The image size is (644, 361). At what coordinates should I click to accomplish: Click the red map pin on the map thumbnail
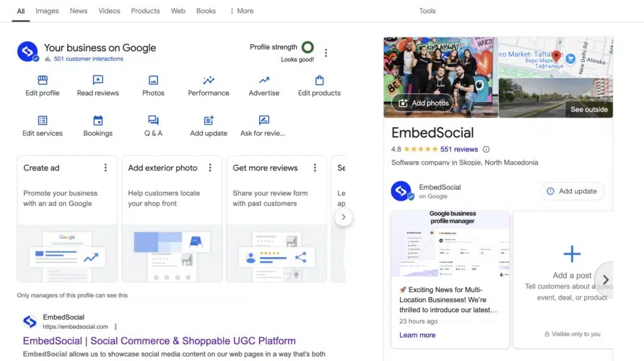click(556, 55)
